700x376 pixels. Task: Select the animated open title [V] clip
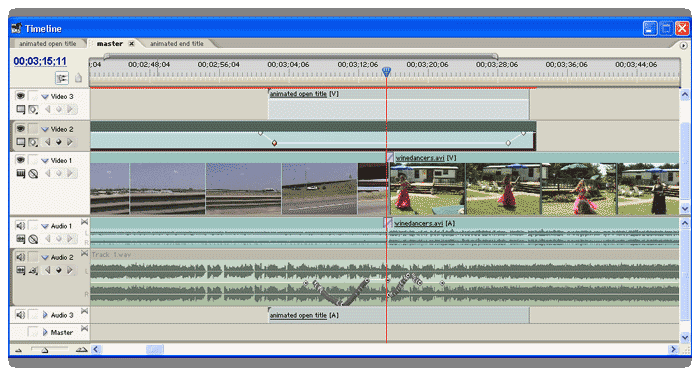tap(398, 104)
